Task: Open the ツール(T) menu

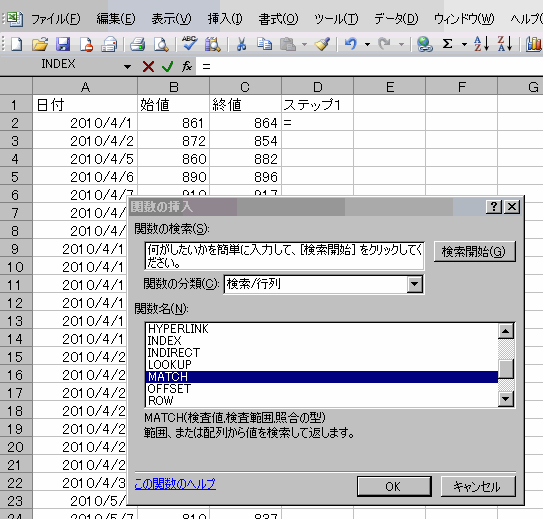Action: click(336, 19)
